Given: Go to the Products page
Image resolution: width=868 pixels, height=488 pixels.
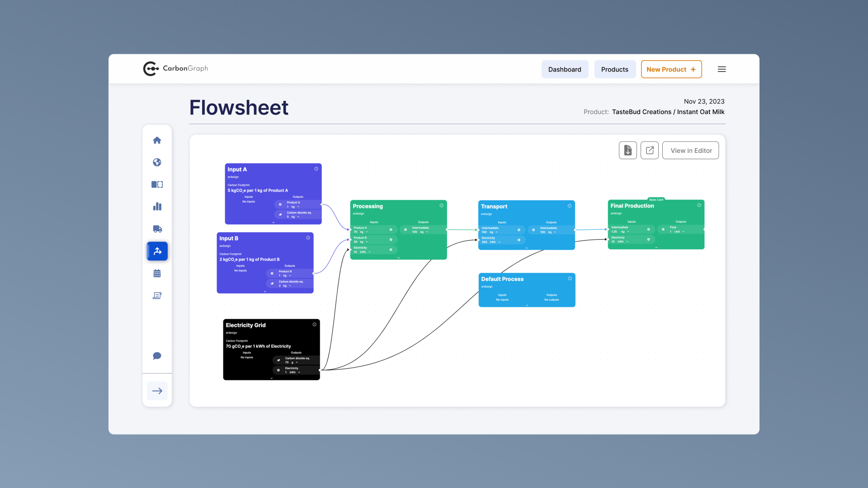Looking at the screenshot, I should click(x=615, y=69).
